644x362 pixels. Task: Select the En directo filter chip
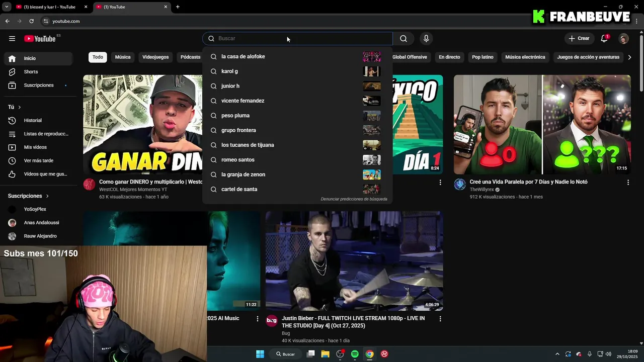pos(449,57)
